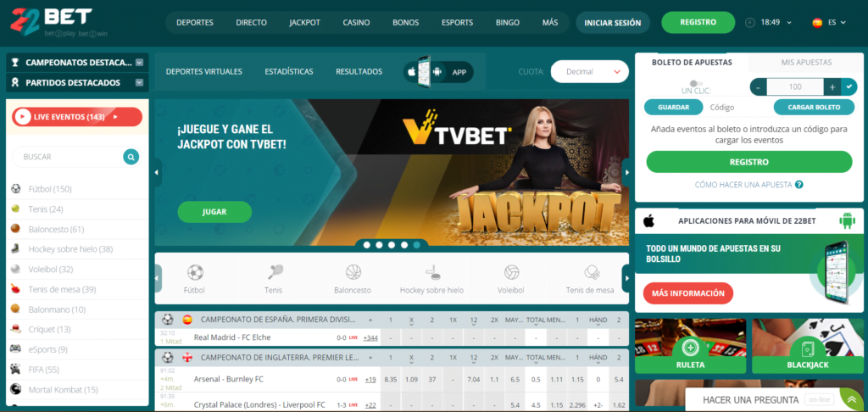Image resolution: width=868 pixels, height=412 pixels.
Task: Increase bet amount with plus button
Action: tap(832, 86)
